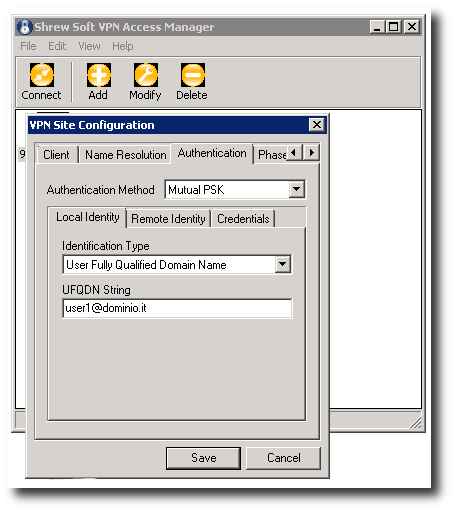Cancel the VPN site configuration
The height and width of the screenshot is (511, 454).
(283, 458)
